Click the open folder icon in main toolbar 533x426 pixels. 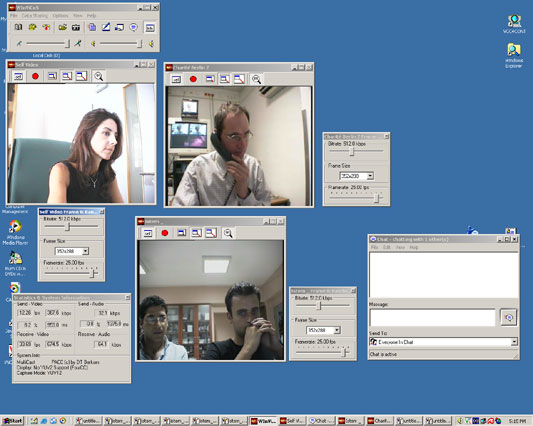(62, 27)
